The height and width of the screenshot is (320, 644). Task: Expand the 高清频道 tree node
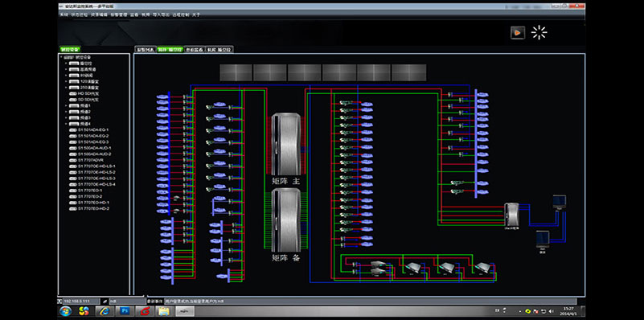pyautogui.click(x=66, y=69)
